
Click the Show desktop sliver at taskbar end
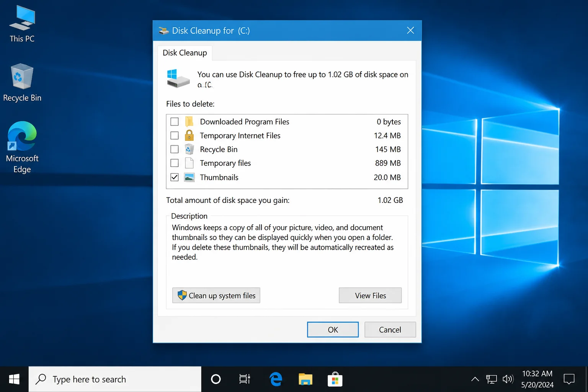click(586, 379)
